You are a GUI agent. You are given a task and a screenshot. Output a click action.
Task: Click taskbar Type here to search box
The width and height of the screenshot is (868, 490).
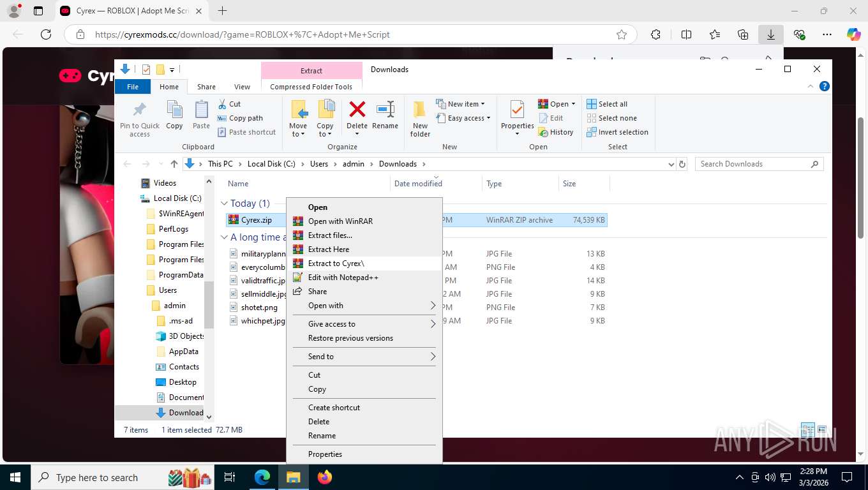point(123,477)
